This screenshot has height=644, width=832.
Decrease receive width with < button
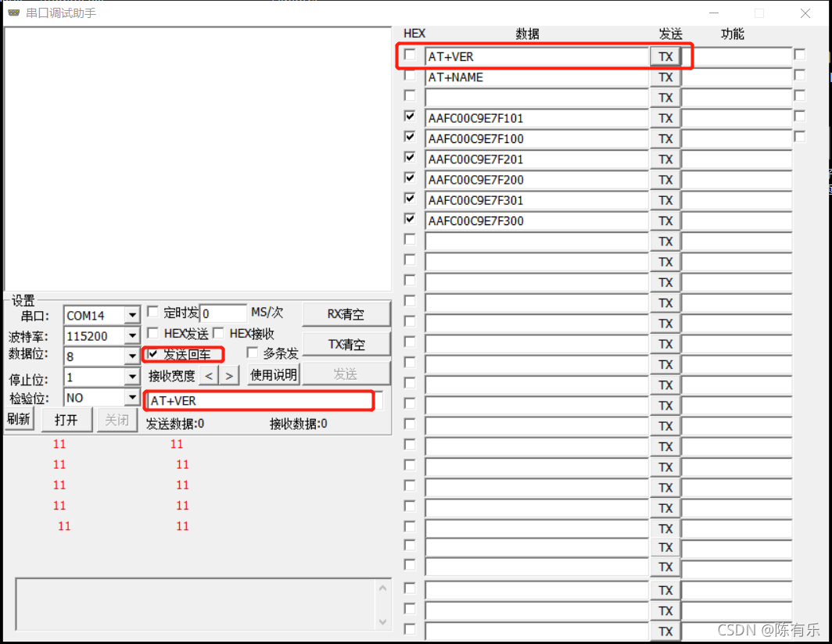[209, 376]
